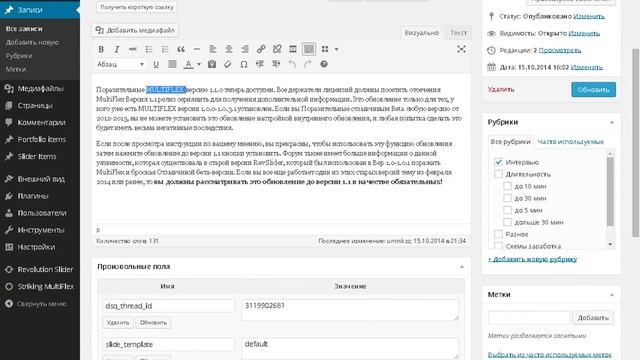Check the Разное category

pyautogui.click(x=498, y=234)
